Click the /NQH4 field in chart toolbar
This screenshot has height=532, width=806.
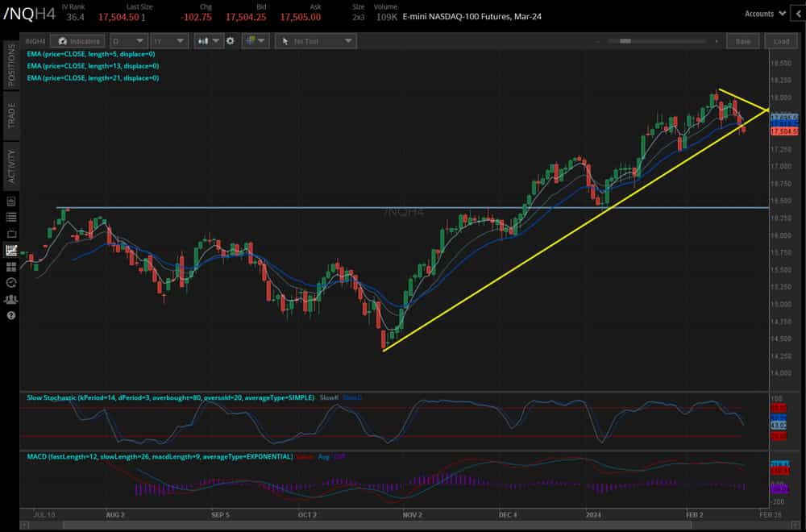click(x=36, y=41)
